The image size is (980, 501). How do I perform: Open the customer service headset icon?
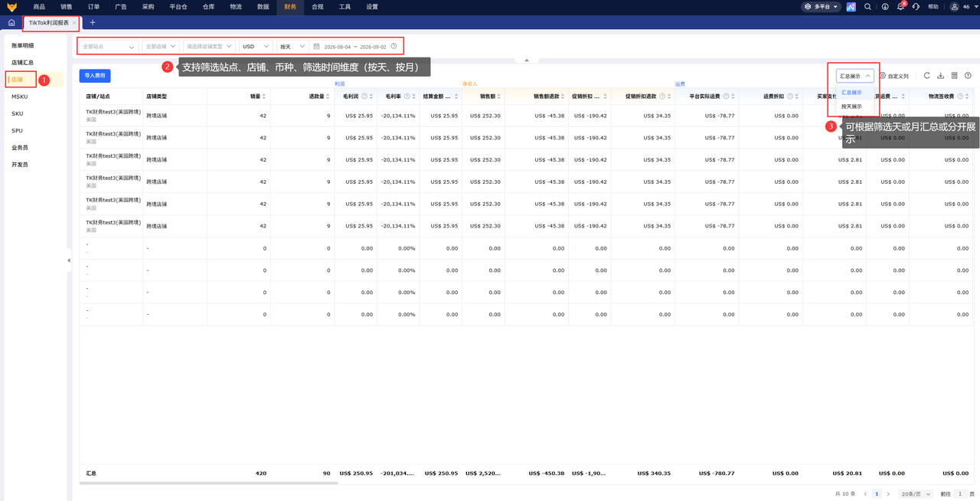coord(916,7)
